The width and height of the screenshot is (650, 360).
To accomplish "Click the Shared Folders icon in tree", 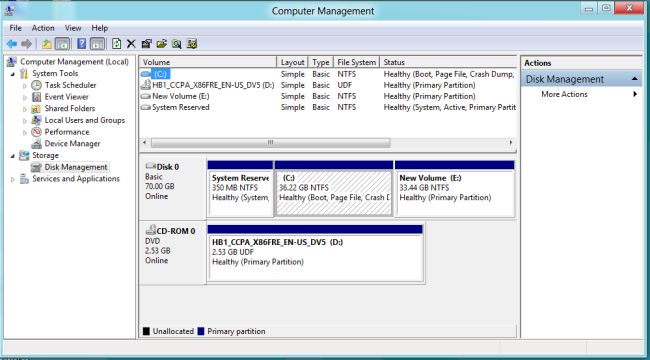I will point(37,109).
